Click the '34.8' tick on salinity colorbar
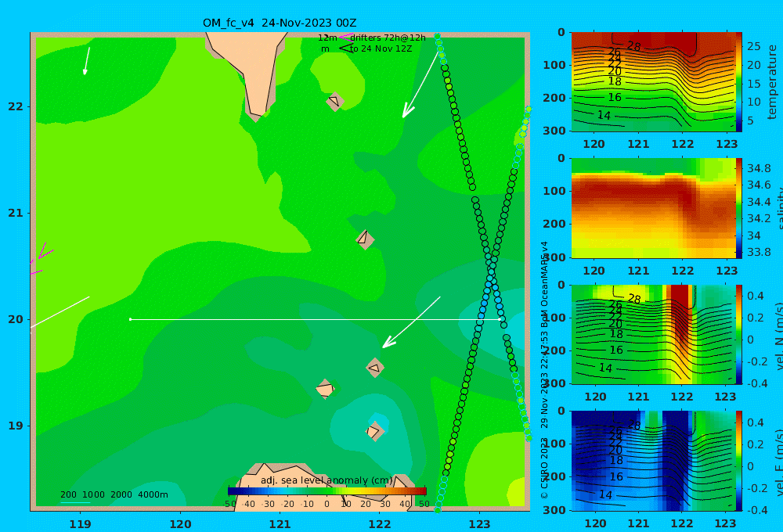Screen dimensions: 783x532 click(759, 168)
